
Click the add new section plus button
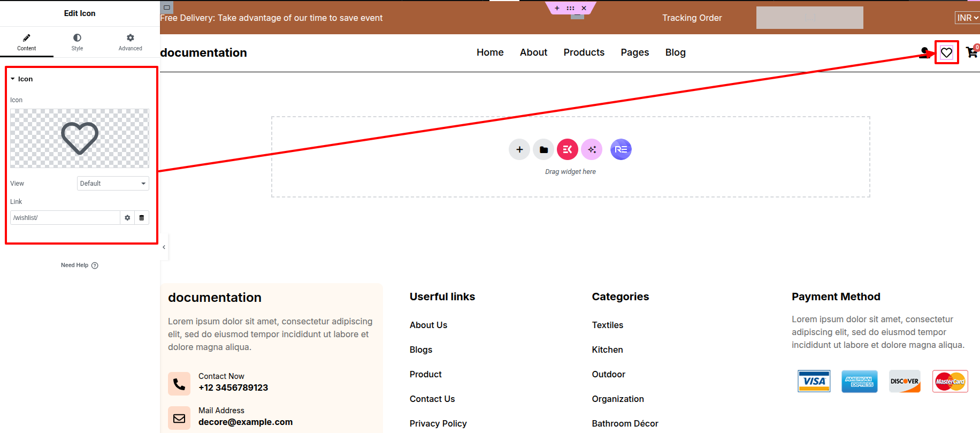[519, 149]
